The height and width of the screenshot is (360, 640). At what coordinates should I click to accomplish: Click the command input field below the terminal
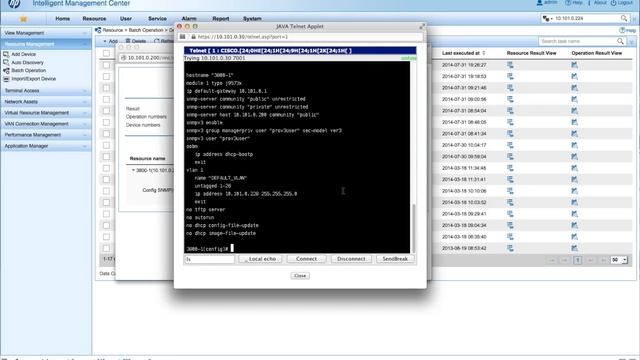pos(209,259)
